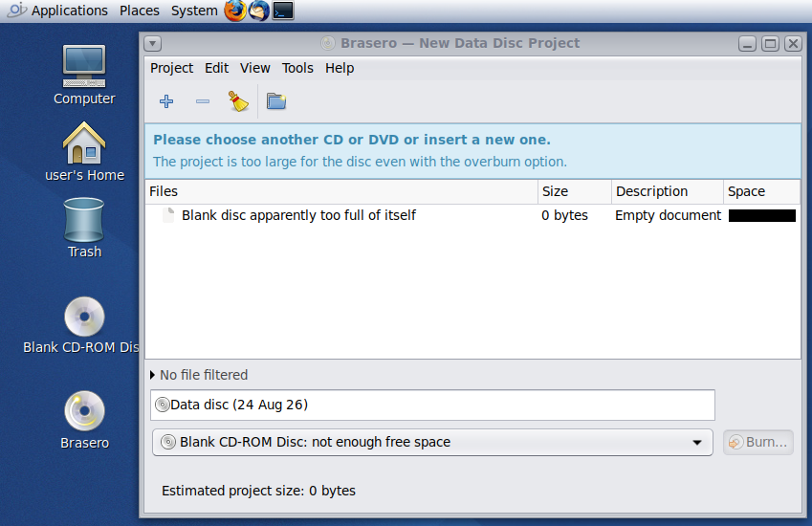Open the Tools menu

coord(297,68)
